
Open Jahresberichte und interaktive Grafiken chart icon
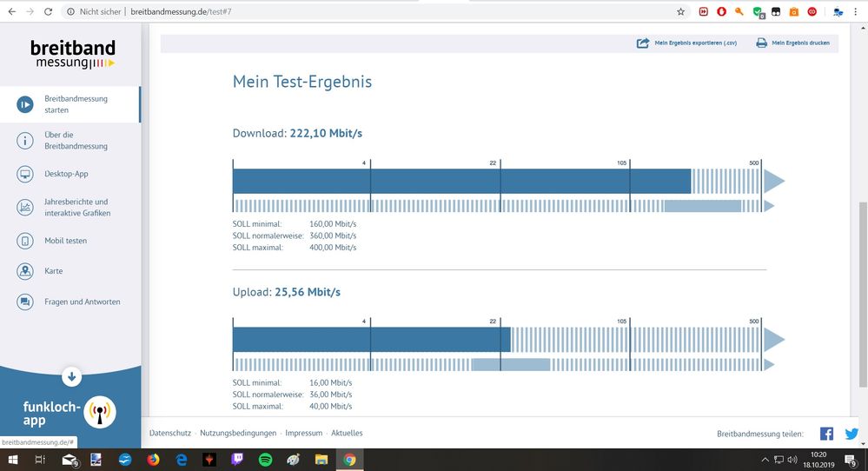click(x=25, y=208)
